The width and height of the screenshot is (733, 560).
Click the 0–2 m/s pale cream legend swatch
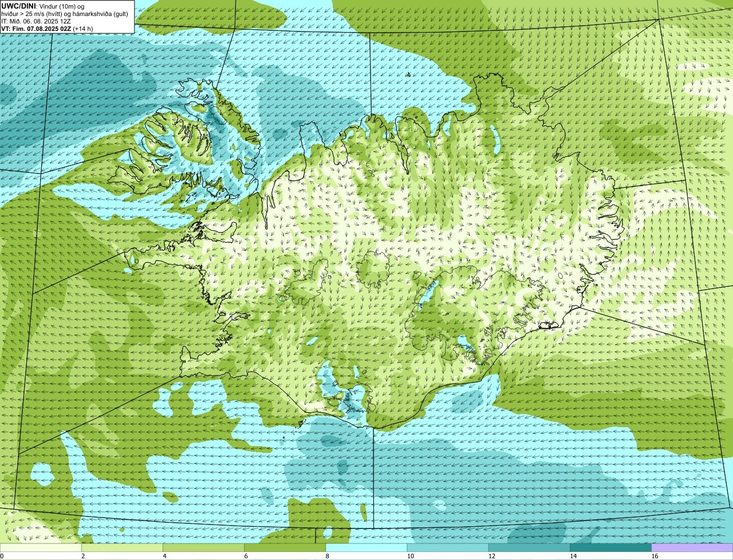[41, 547]
